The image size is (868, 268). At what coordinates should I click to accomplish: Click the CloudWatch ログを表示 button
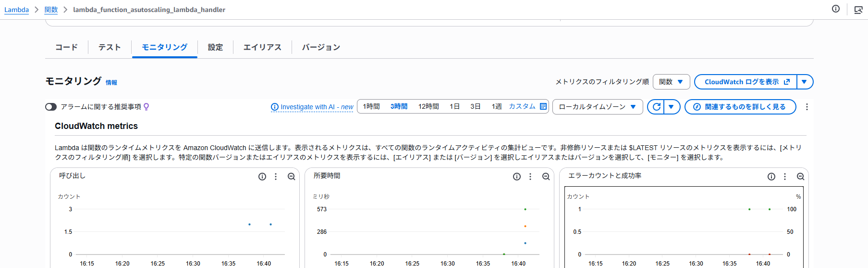click(746, 82)
